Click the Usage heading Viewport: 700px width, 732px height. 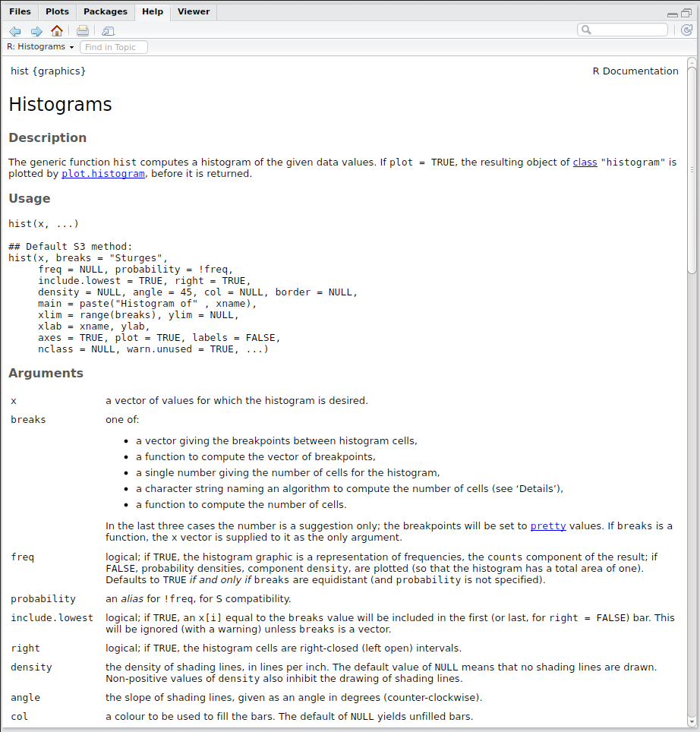(x=30, y=198)
